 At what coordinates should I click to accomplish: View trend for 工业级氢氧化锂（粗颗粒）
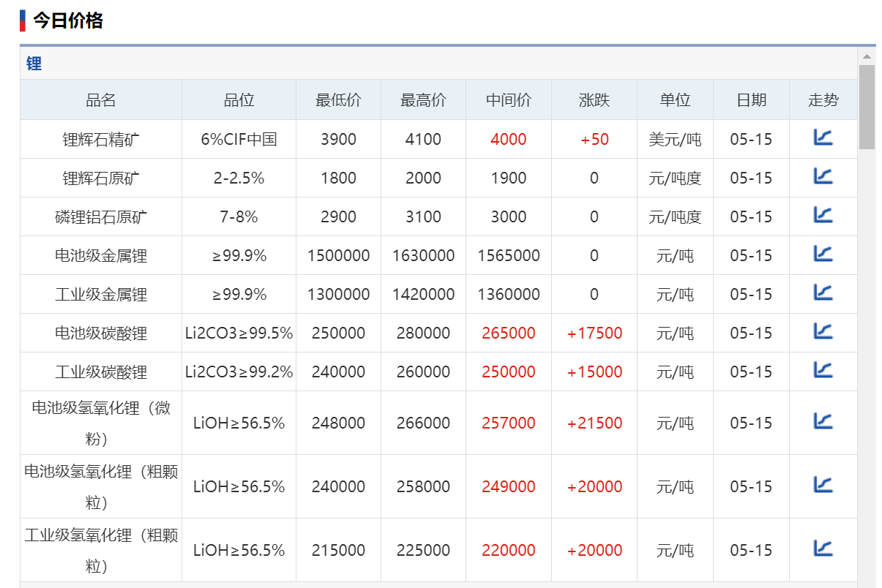(823, 549)
